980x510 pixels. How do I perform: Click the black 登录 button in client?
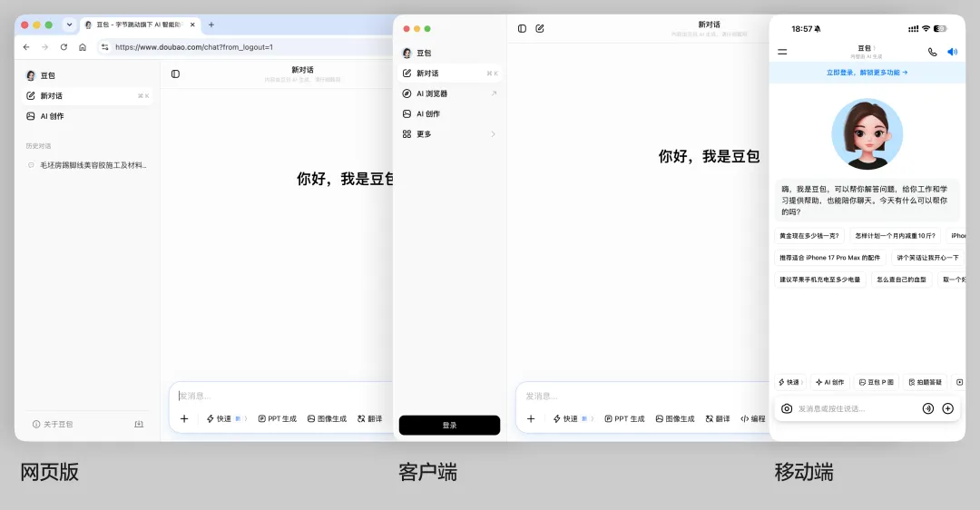click(449, 425)
